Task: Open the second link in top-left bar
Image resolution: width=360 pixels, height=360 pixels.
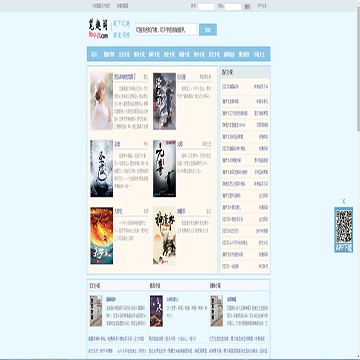Action: tap(122, 6)
